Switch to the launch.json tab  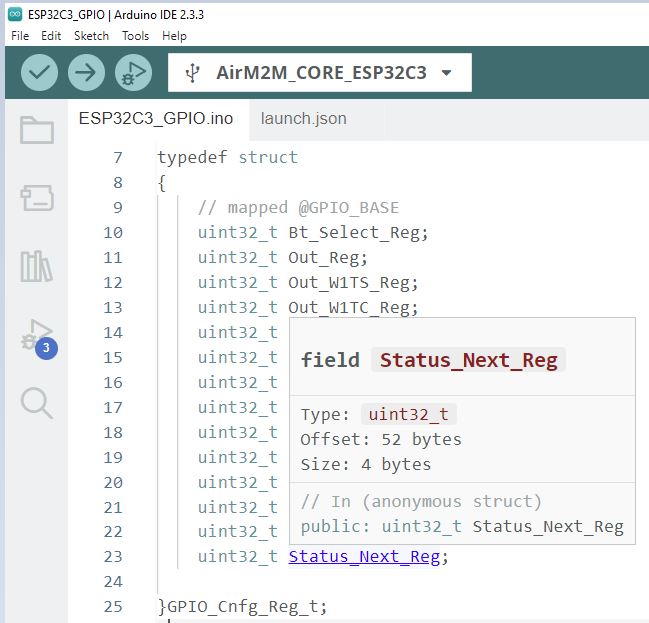pyautogui.click(x=303, y=119)
